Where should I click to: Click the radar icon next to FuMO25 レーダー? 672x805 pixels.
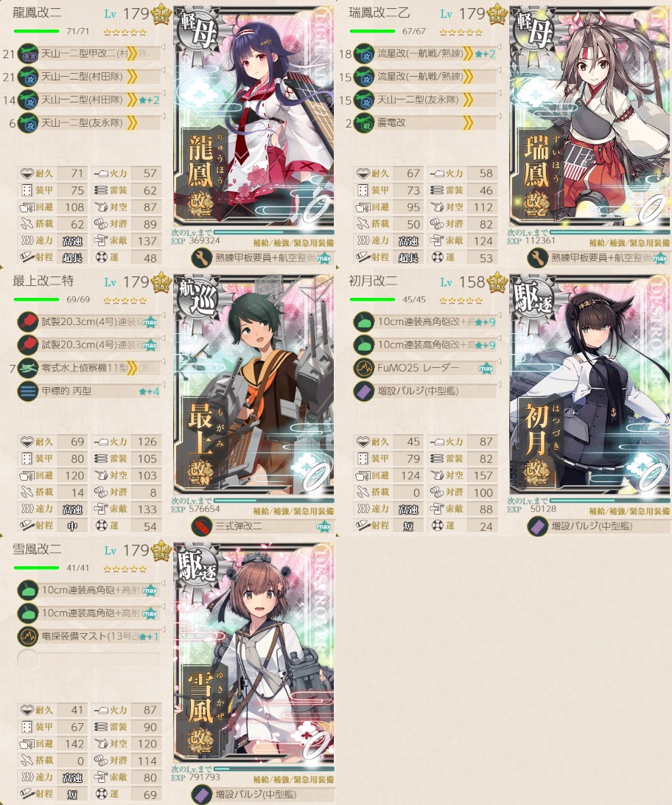point(364,368)
